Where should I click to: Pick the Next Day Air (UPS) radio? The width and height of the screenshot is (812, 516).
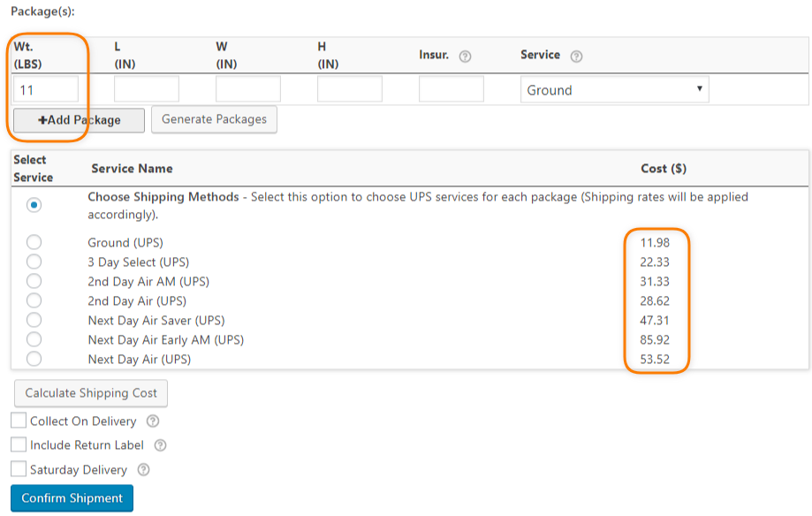click(x=34, y=359)
